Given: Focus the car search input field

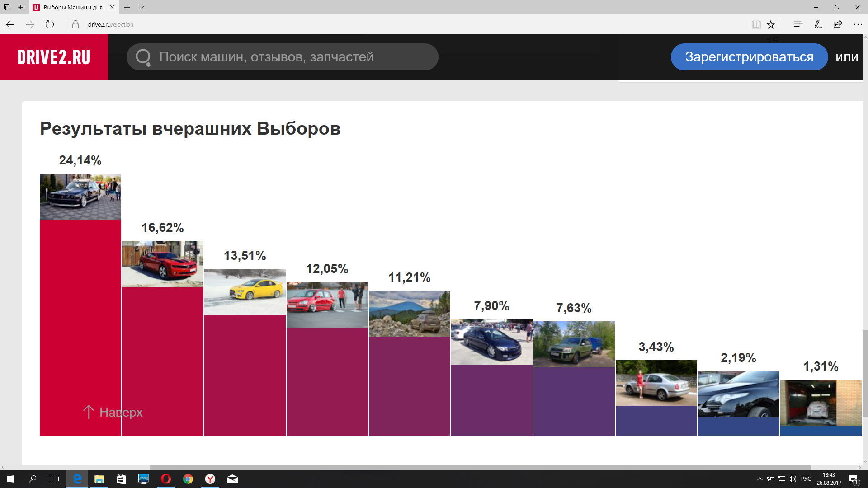Looking at the screenshot, I should point(282,57).
